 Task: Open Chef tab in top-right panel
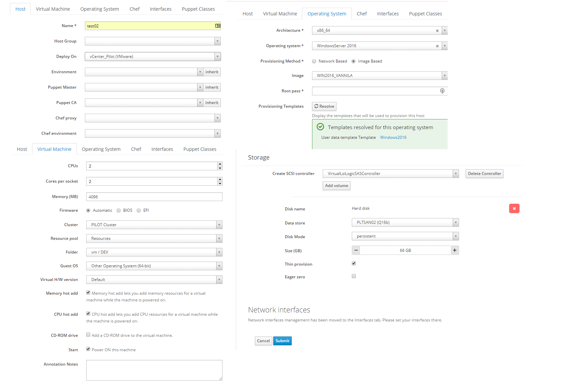click(361, 14)
